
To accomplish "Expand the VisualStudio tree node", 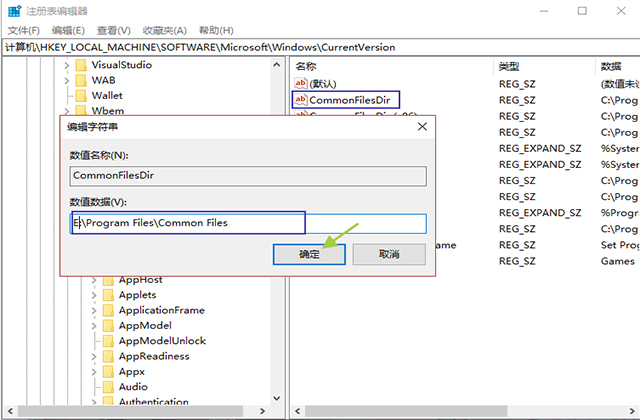I will click(66, 65).
